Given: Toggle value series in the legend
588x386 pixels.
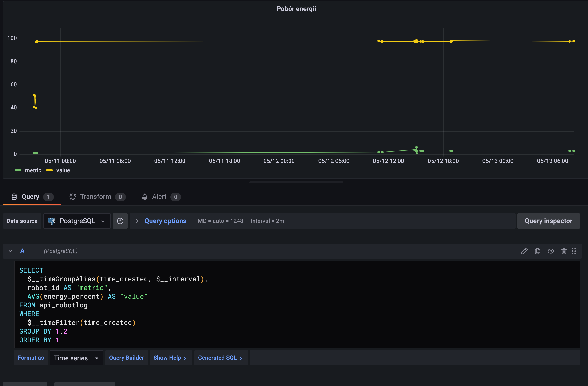Looking at the screenshot, I should [x=63, y=170].
